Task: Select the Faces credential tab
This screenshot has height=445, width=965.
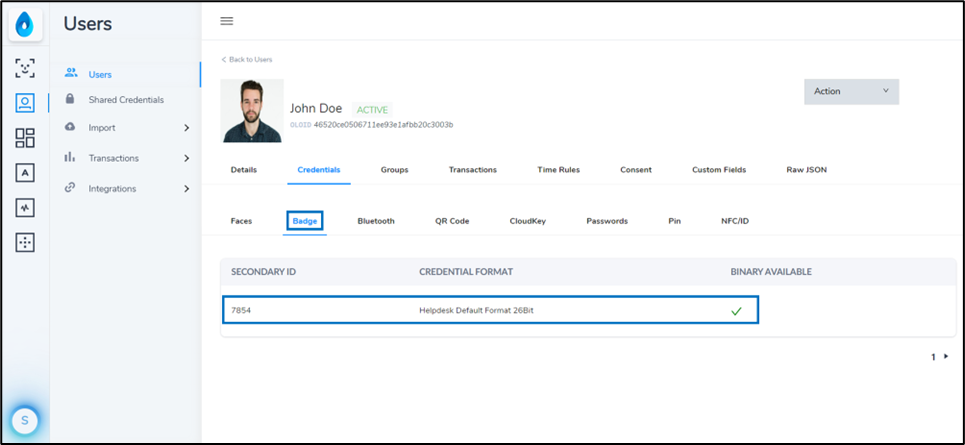Action: (241, 221)
